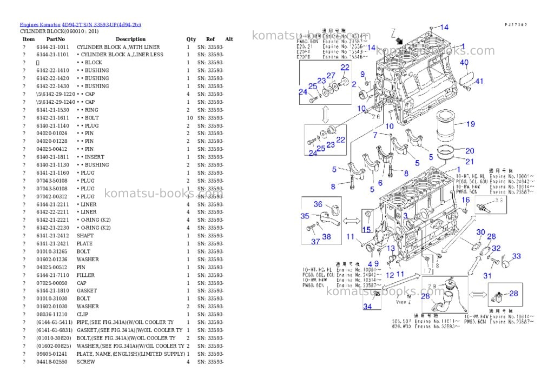Select part number 6144-21-1011

click(52, 47)
